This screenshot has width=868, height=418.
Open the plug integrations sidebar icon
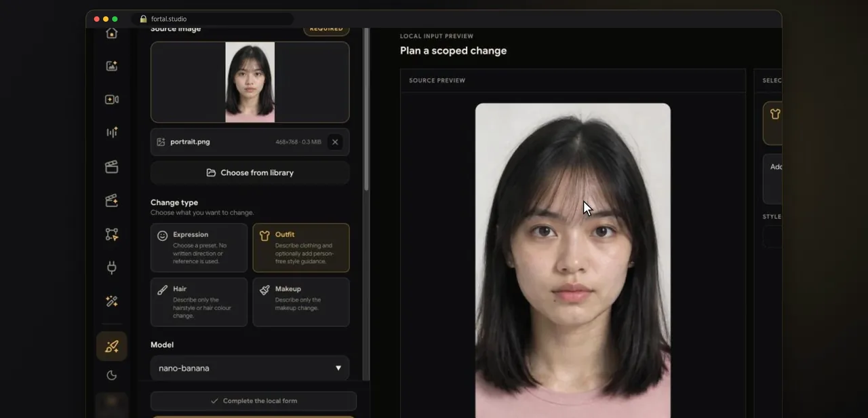[x=112, y=267]
